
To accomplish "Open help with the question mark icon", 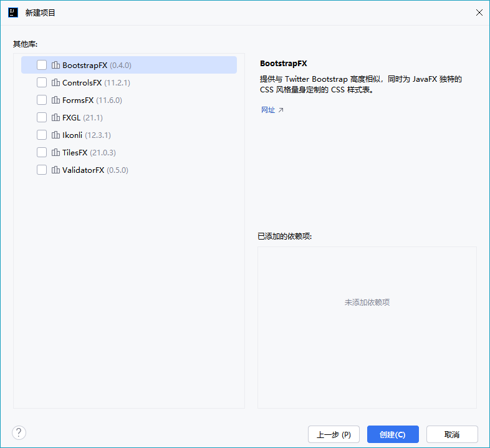I will pyautogui.click(x=19, y=432).
